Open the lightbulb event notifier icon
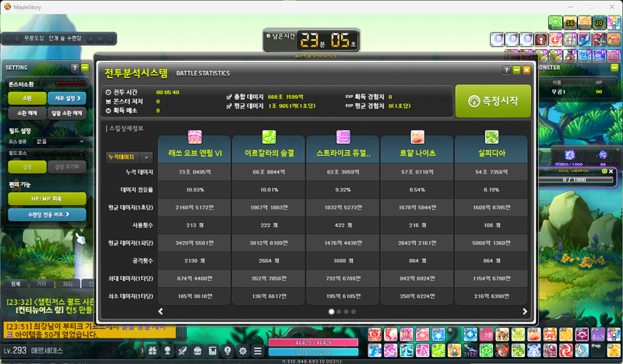This screenshot has height=364, width=623. point(227,351)
